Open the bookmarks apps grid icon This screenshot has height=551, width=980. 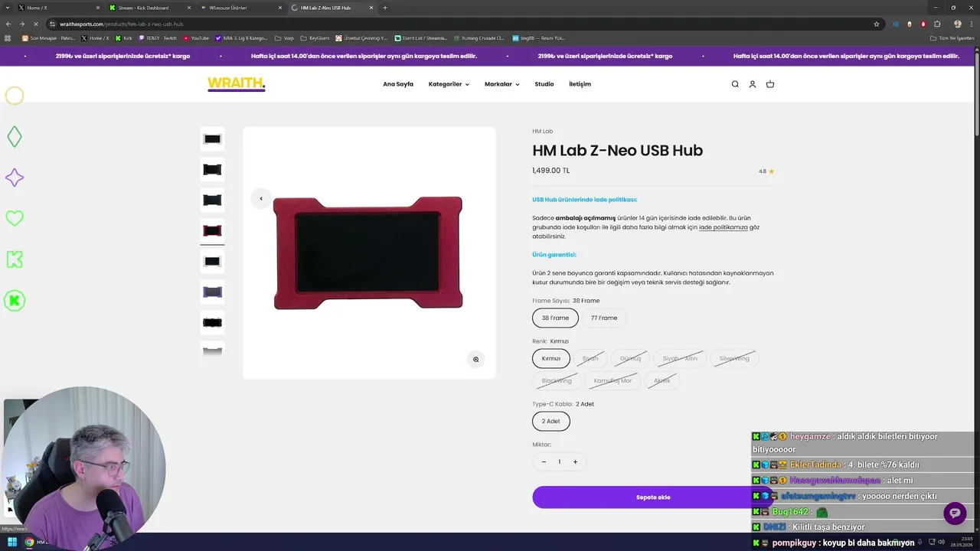click(8, 37)
